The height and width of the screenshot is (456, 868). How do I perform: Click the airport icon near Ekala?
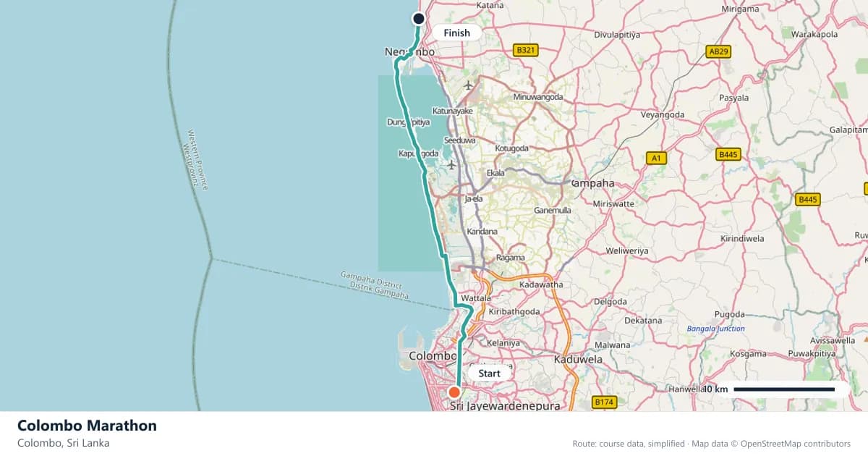(x=451, y=165)
